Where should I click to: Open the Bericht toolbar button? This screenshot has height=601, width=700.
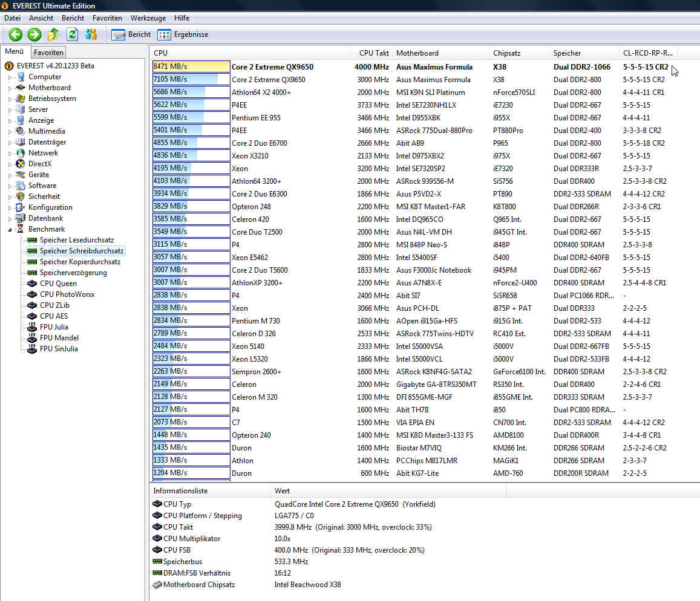click(131, 34)
